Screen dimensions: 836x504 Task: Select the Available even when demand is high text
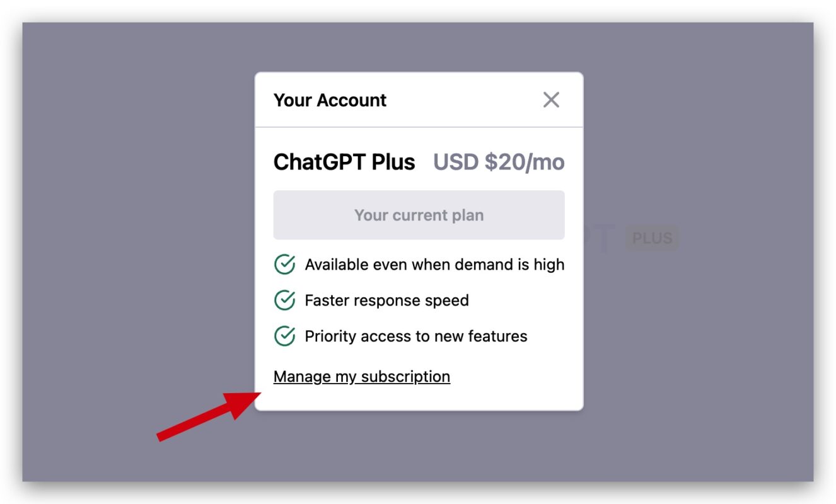click(434, 265)
